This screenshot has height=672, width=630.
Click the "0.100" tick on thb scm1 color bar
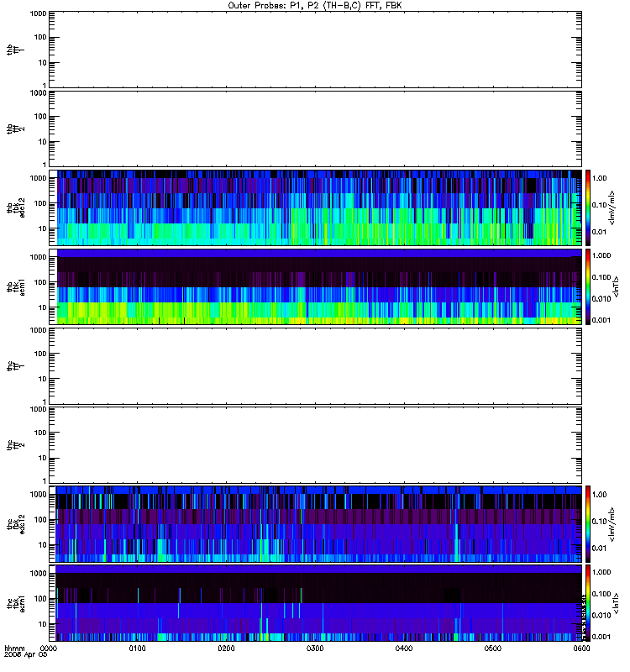pyautogui.click(x=601, y=277)
